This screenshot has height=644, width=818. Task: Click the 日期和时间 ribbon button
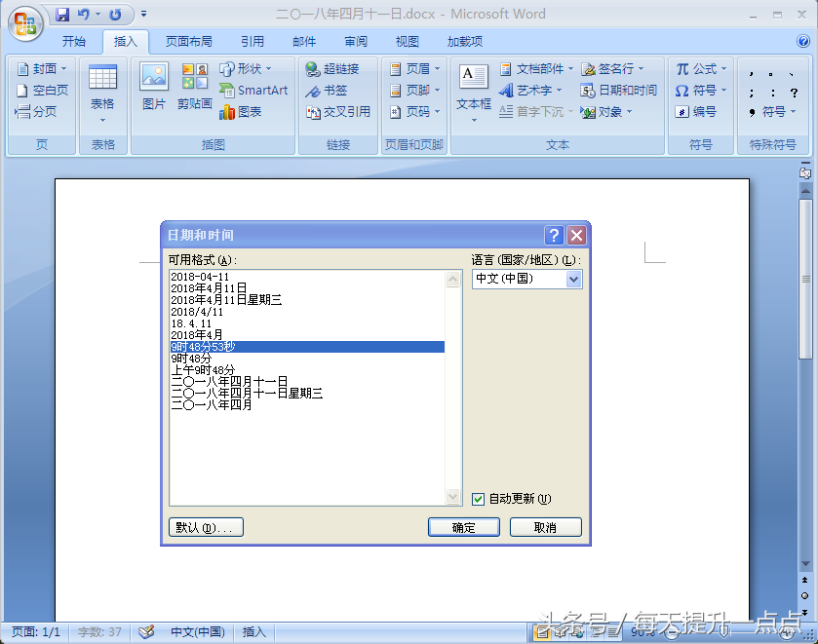pyautogui.click(x=619, y=91)
